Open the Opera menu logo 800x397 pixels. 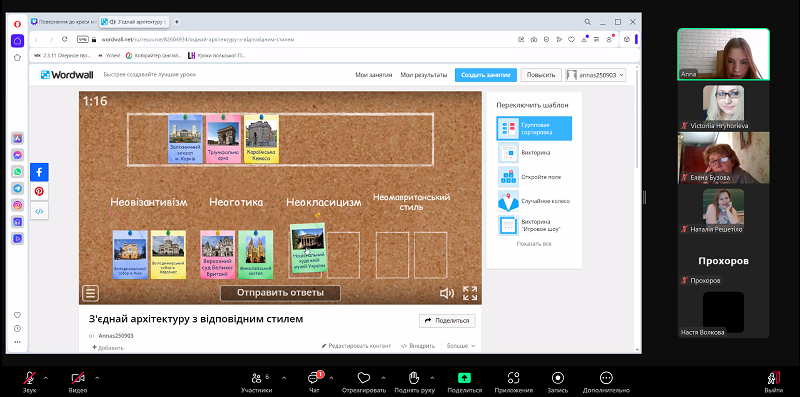17,24
